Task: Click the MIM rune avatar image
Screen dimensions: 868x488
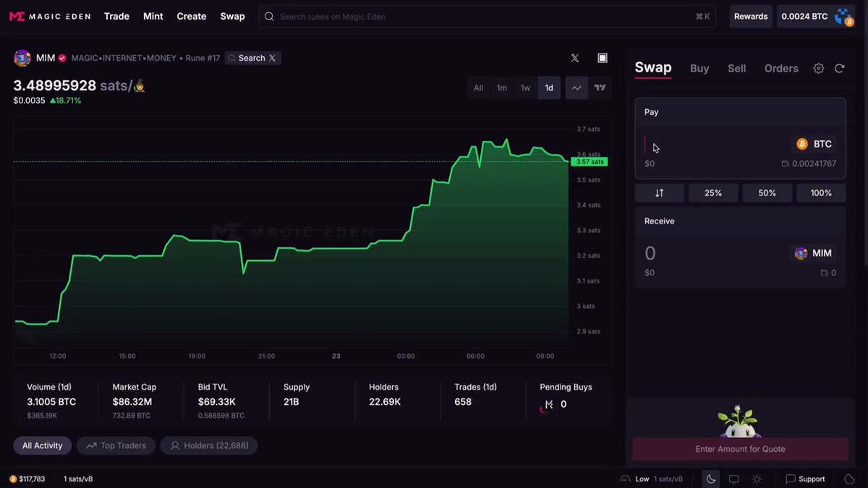Action: (x=22, y=58)
